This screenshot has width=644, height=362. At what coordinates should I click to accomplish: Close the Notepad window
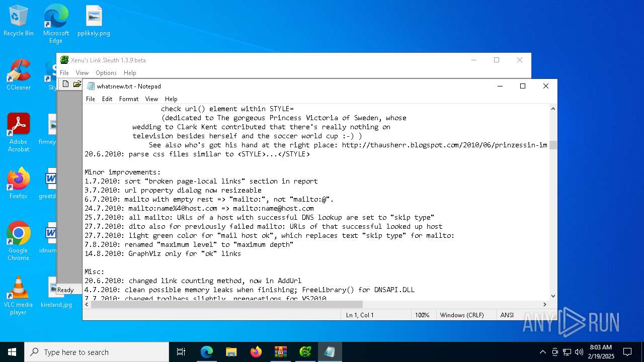[x=546, y=86]
